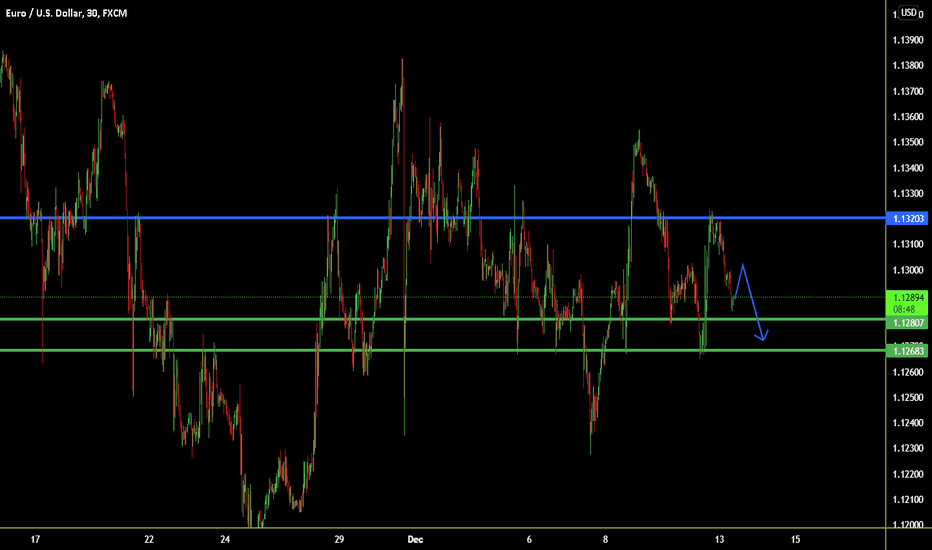Click the 1.13800 price scale value

(908, 66)
